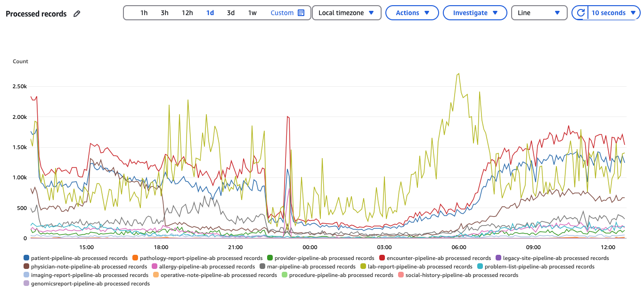Click the genomicsreport-pipeline-ab legend label

90,284
